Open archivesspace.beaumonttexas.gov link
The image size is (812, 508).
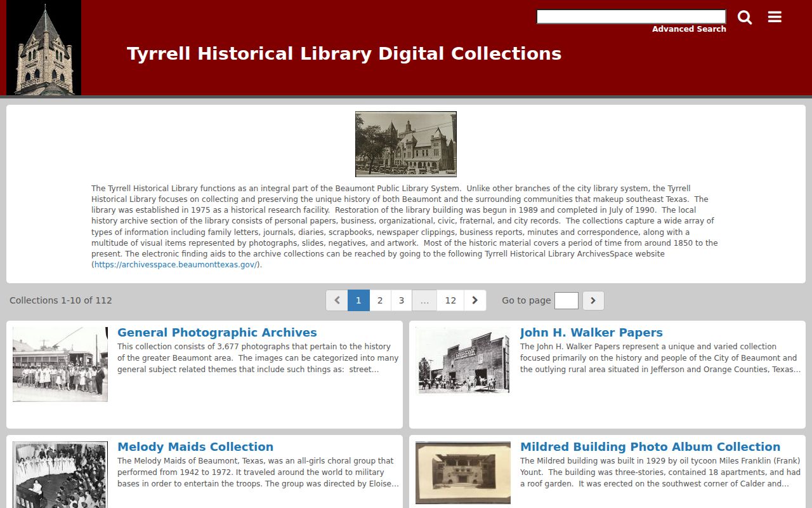coord(176,265)
